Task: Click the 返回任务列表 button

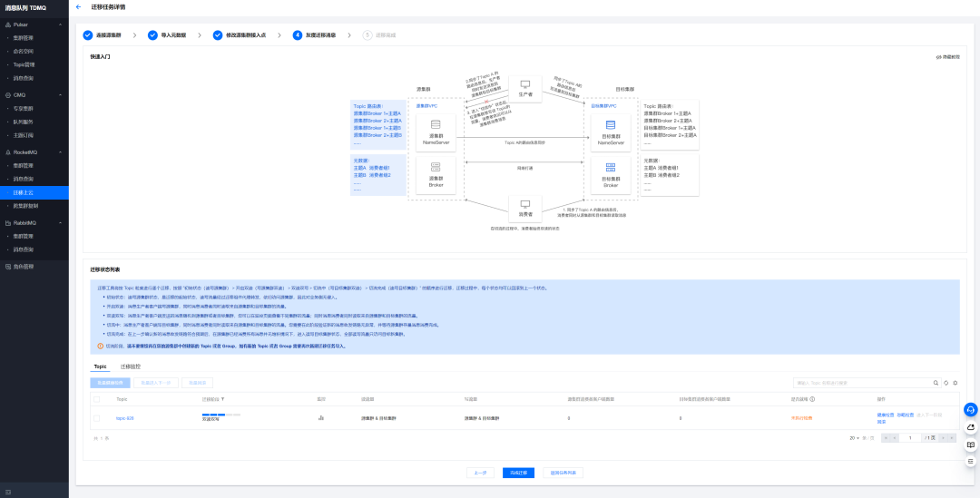Action: [563, 473]
